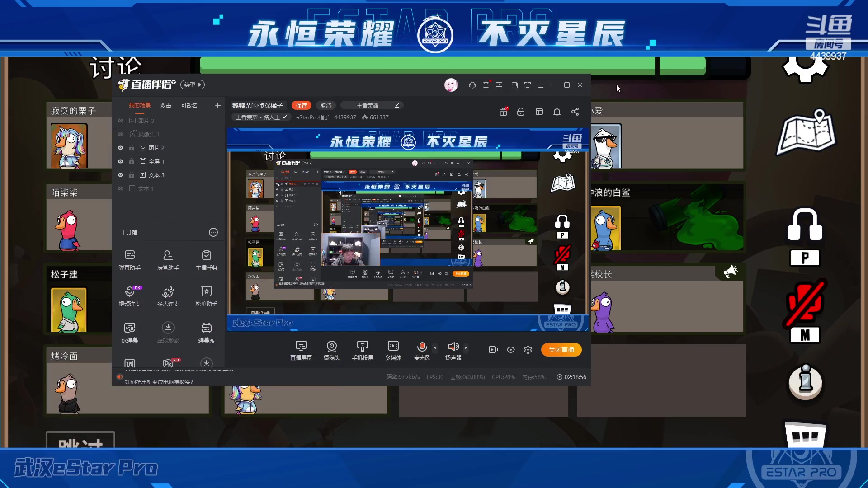
Task: Open the hamburger menu in title bar
Action: tap(541, 85)
